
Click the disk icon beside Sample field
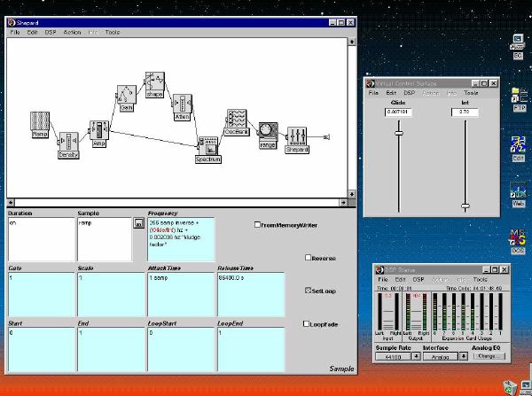(x=138, y=222)
